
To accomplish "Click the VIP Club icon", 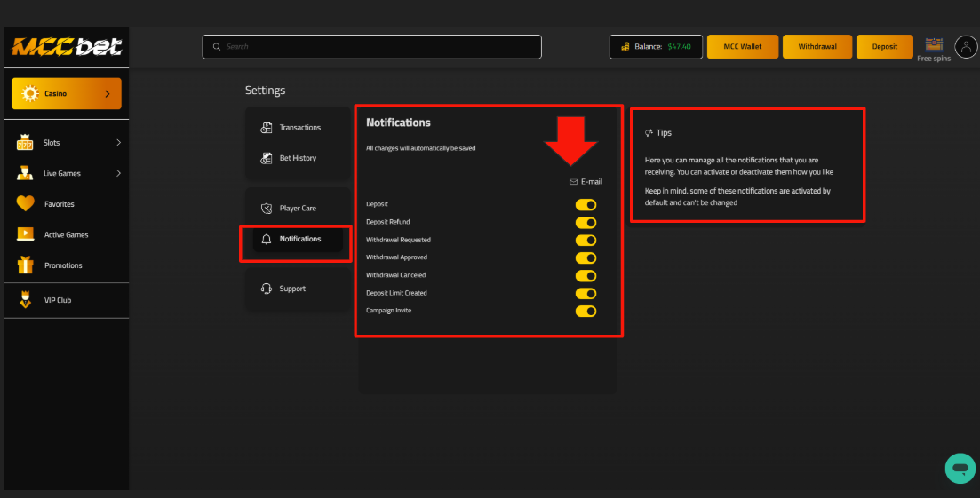I will point(26,300).
